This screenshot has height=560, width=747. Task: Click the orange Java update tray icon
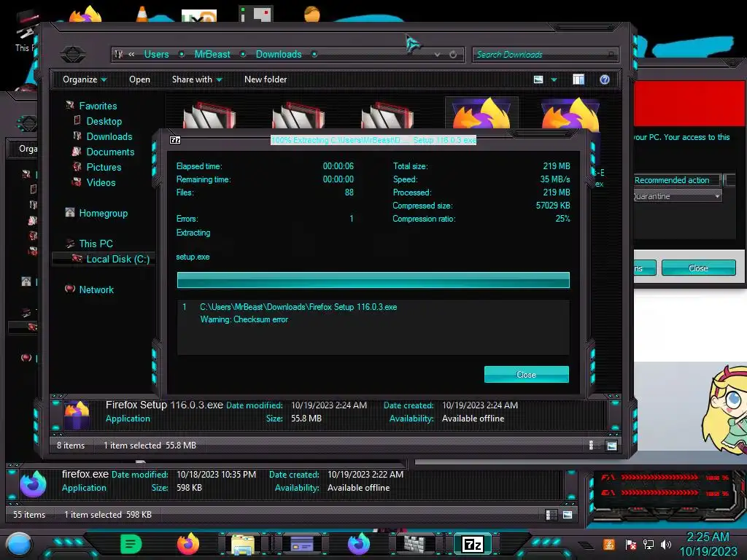coord(609,544)
